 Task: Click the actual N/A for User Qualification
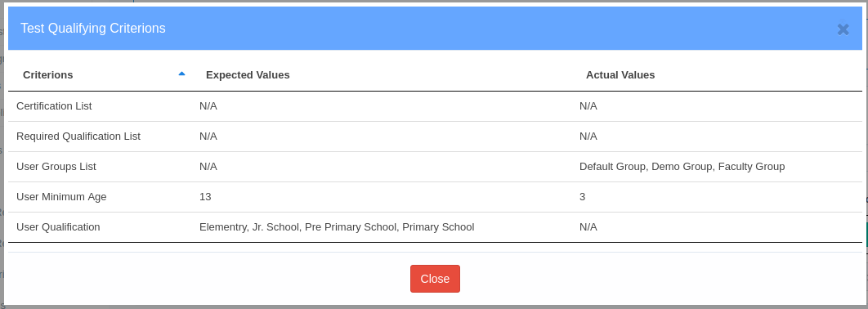tap(588, 227)
